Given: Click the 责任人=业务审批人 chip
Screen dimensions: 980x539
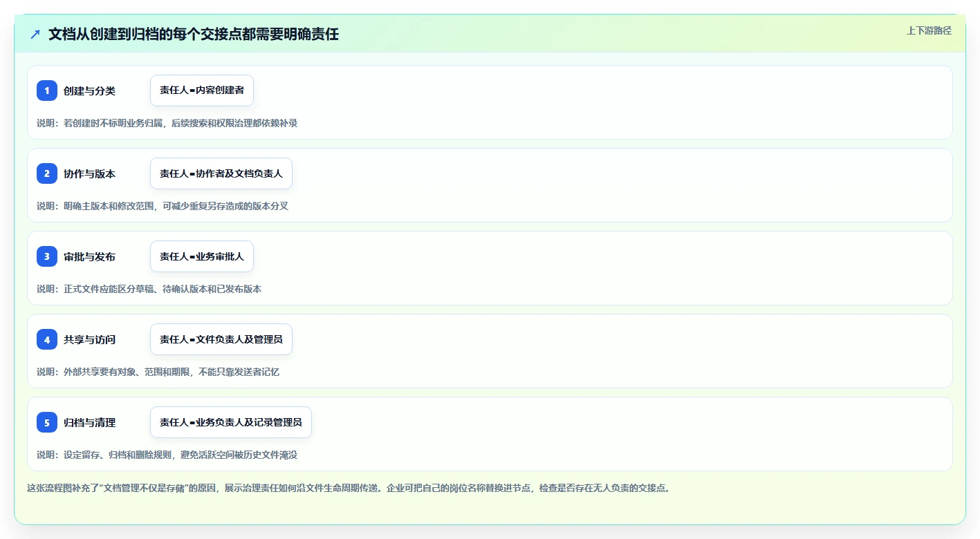Looking at the screenshot, I should [x=202, y=256].
